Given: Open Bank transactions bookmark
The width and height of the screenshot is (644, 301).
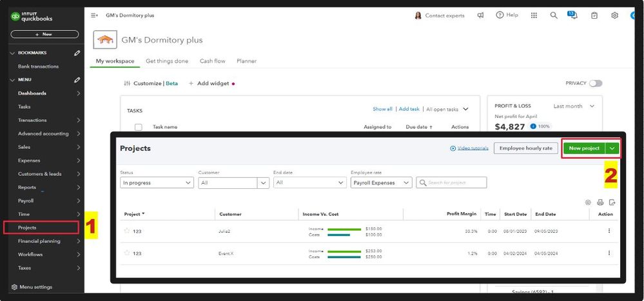Looking at the screenshot, I should (38, 66).
